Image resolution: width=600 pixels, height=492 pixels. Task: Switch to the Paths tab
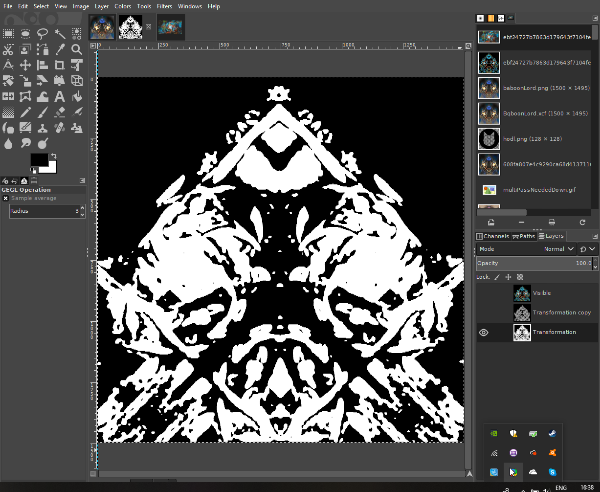pyautogui.click(x=524, y=236)
